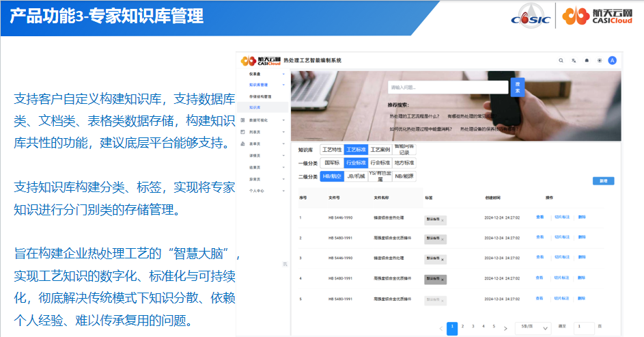Screen dimensions: 644x337
Task: Select the 国军标 first-level category
Action: pos(332,163)
